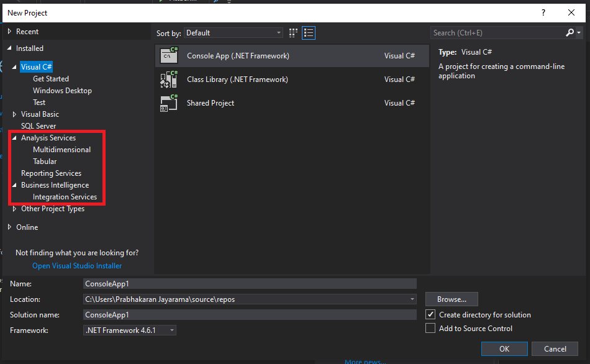The height and width of the screenshot is (364, 590).
Task: Select the Shared Project icon
Action: coord(169,102)
